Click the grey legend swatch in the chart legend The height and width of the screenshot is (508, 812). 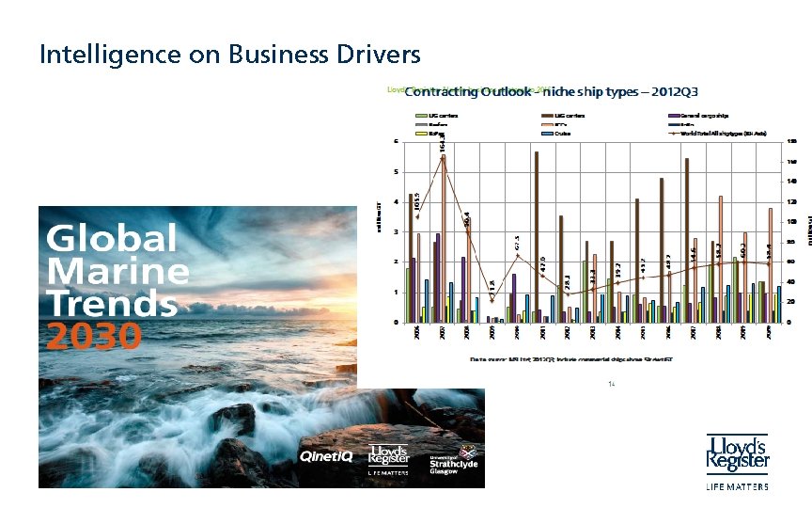(422, 125)
